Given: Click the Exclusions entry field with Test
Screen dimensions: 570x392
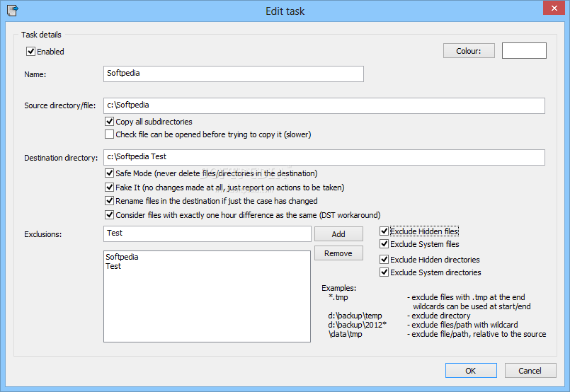Looking at the screenshot, I should click(x=207, y=234).
